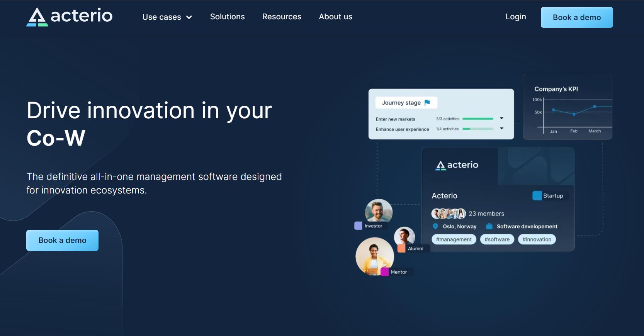Screen dimensions: 644x336
Task: Click the 50k axis label on the KPI chart
Action: click(x=538, y=112)
